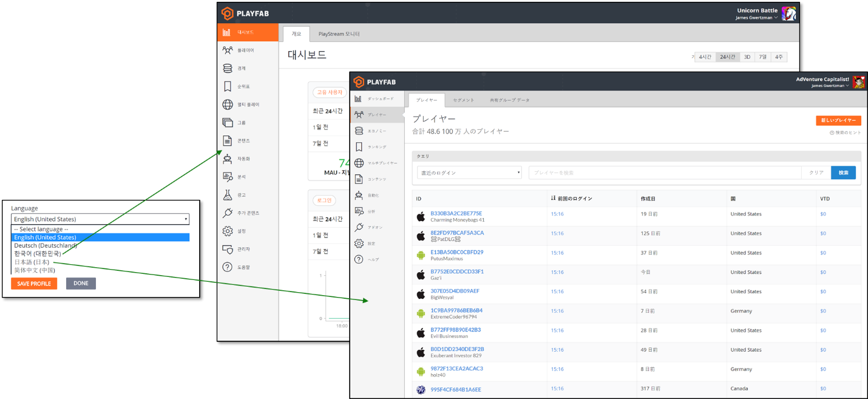The image size is (868, 399).
Task: Open the エコノミー economy icon in Japanese sidebar
Action: pos(359,131)
